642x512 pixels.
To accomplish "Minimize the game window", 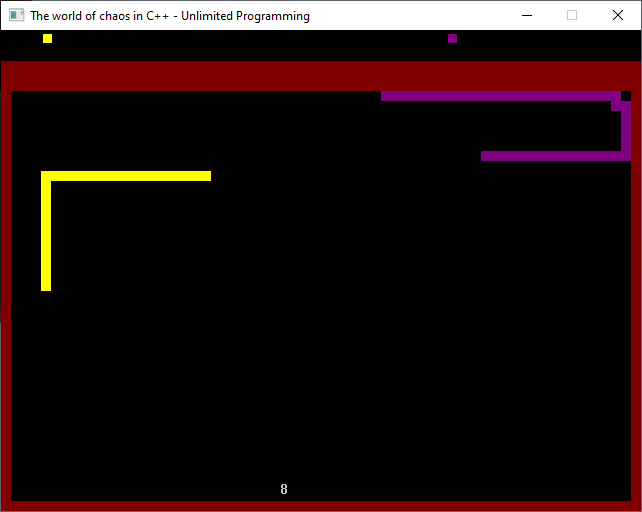I will (x=526, y=16).
